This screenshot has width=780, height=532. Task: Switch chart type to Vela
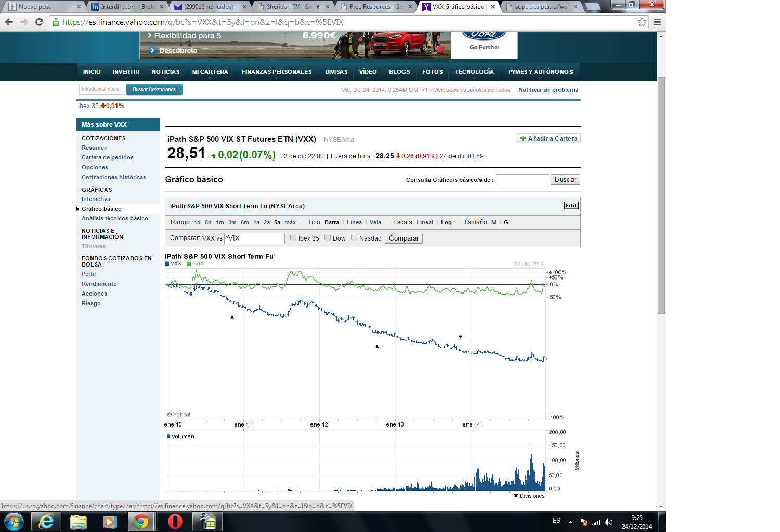pyautogui.click(x=375, y=222)
